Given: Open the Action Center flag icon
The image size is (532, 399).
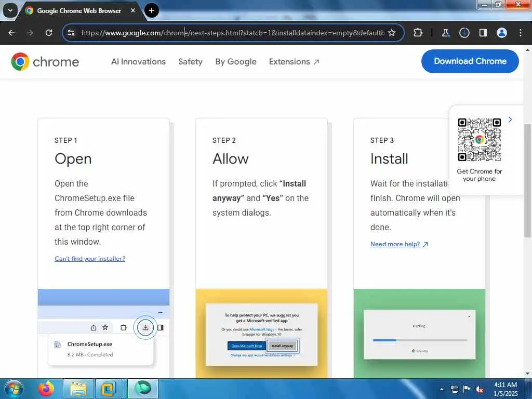Looking at the screenshot, I should pos(467,389).
